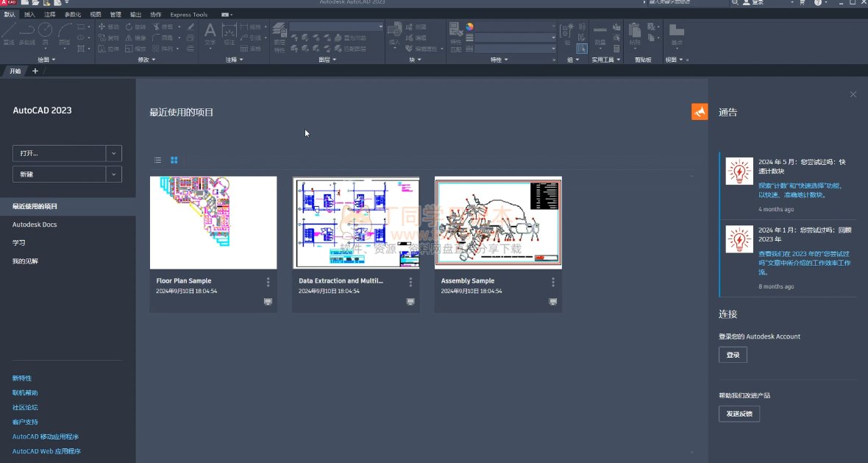
Task: Select the Circle drawing tool
Action: (46, 31)
